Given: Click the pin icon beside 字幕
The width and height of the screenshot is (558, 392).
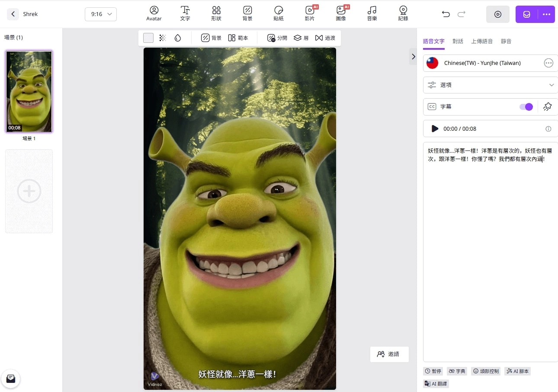Looking at the screenshot, I should pyautogui.click(x=548, y=106).
